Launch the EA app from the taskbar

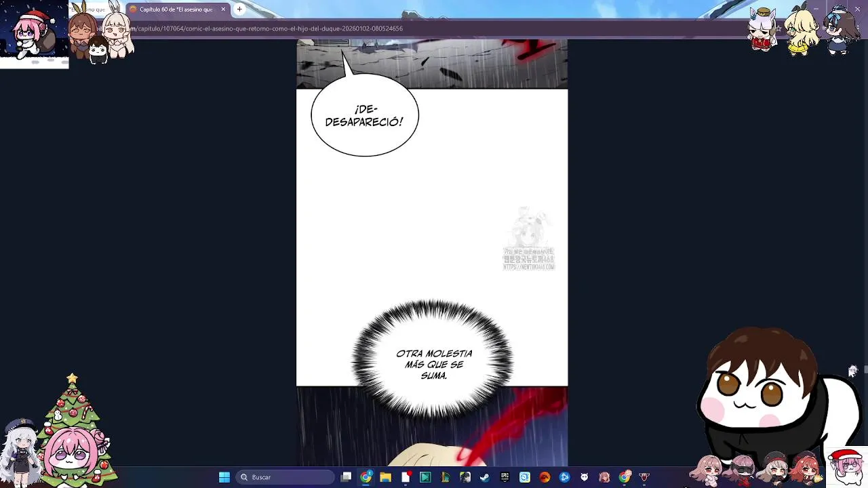[x=545, y=477]
